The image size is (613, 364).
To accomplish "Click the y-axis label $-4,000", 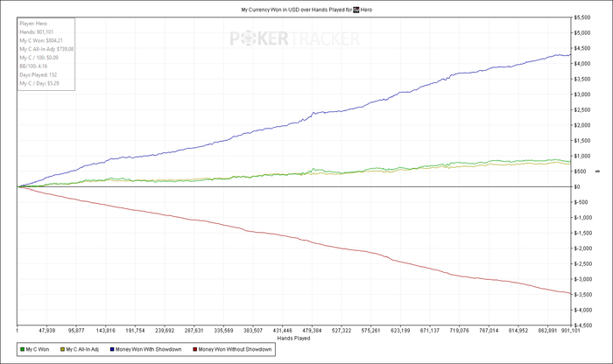I will point(583,310).
